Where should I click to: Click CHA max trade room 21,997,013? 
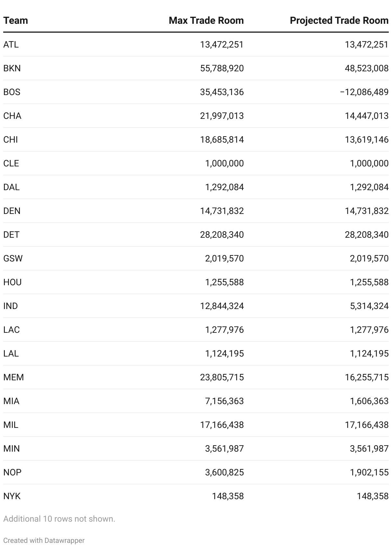[222, 116]
